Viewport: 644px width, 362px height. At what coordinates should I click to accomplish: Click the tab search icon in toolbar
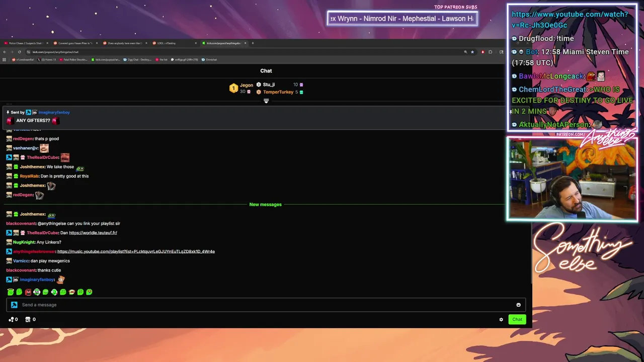point(501,52)
